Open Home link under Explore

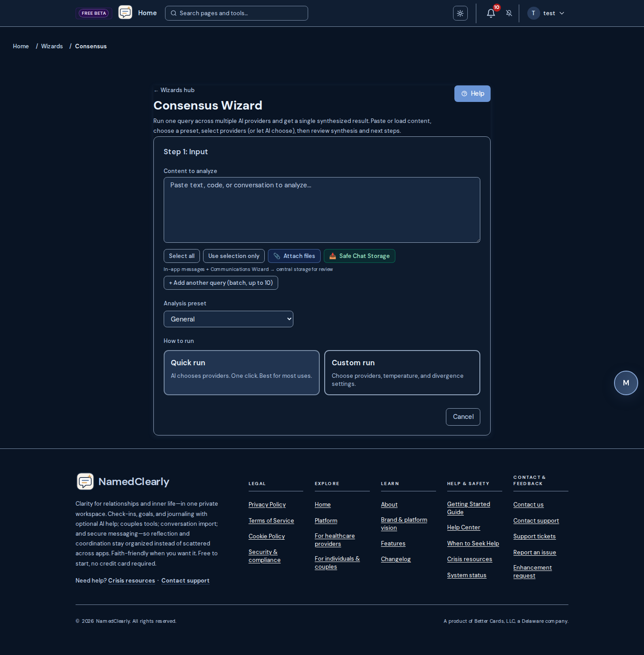coord(323,504)
